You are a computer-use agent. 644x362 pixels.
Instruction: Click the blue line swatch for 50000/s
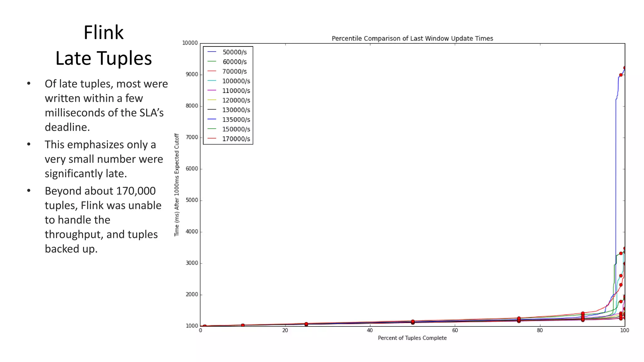click(x=212, y=52)
